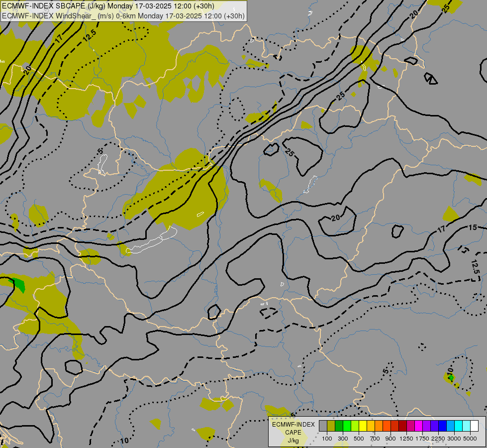Click the 2250 legend tick label
487x448 pixels.
coord(438,439)
